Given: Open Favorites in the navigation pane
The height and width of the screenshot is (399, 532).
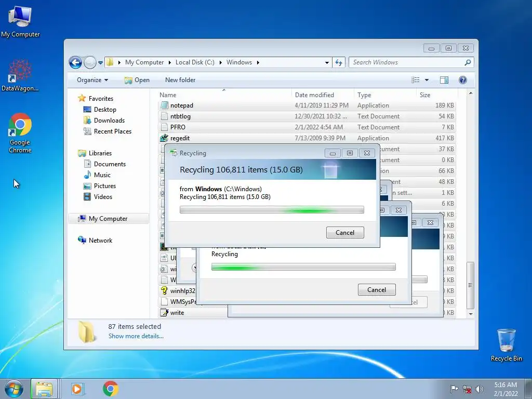Looking at the screenshot, I should [x=96, y=99].
